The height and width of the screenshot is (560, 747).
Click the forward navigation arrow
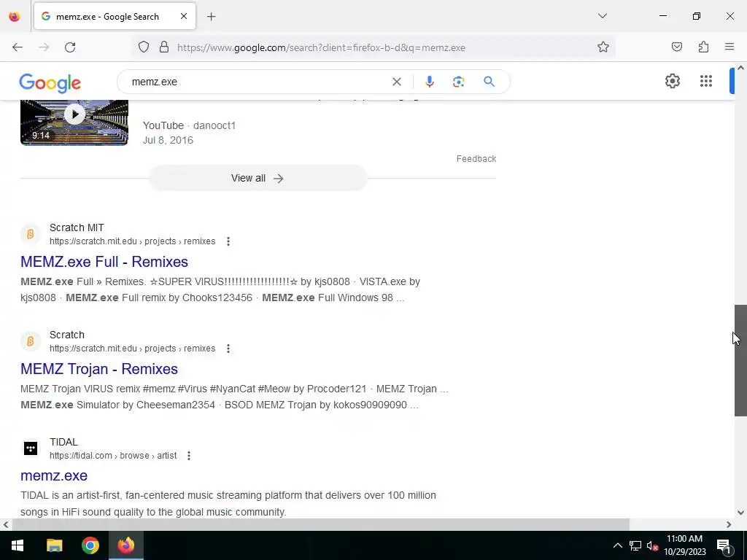(x=44, y=47)
